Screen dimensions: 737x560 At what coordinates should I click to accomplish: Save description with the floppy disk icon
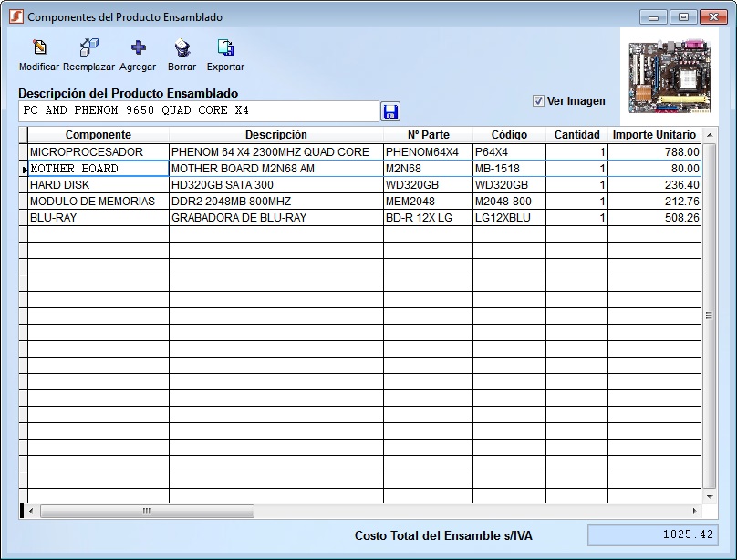[391, 111]
